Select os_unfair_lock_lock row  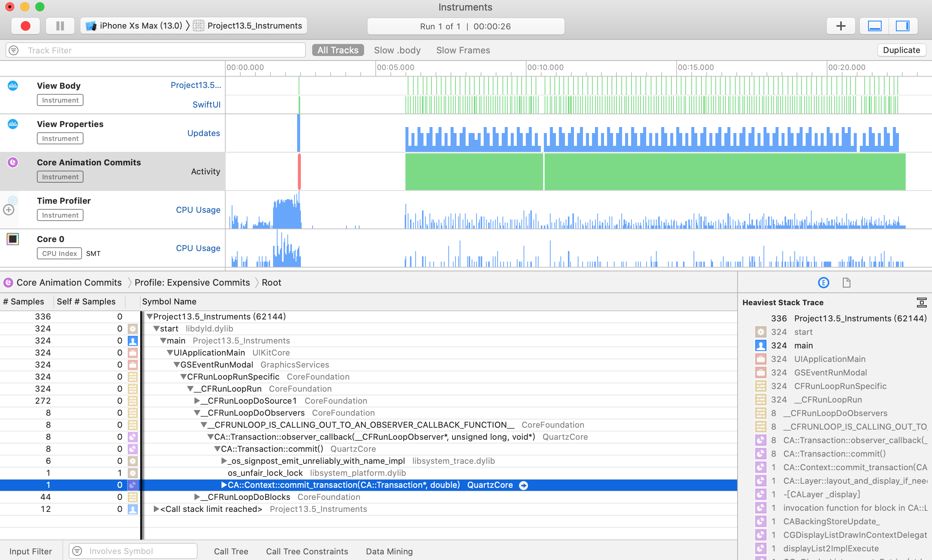coord(369,473)
